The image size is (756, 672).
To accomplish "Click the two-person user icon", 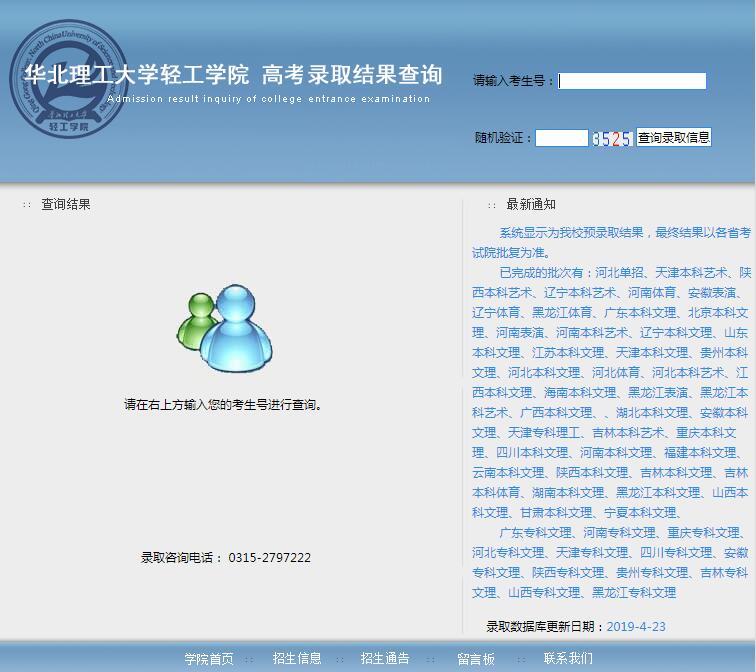I will click(224, 328).
